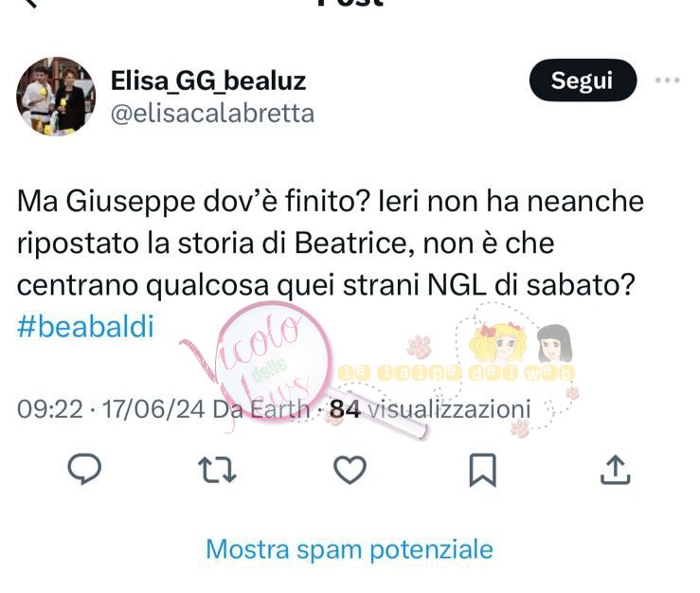Repost using the retweet arrows icon
This screenshot has width=700, height=593.
point(217,470)
